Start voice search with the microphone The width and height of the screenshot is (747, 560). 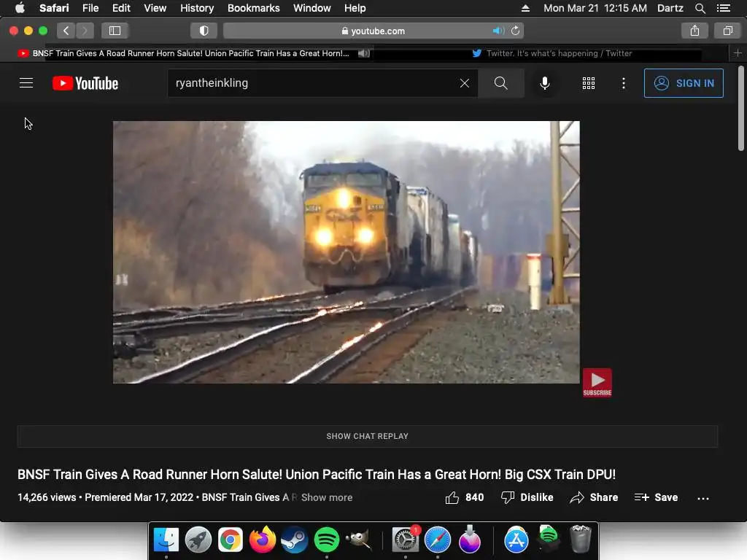(x=544, y=83)
